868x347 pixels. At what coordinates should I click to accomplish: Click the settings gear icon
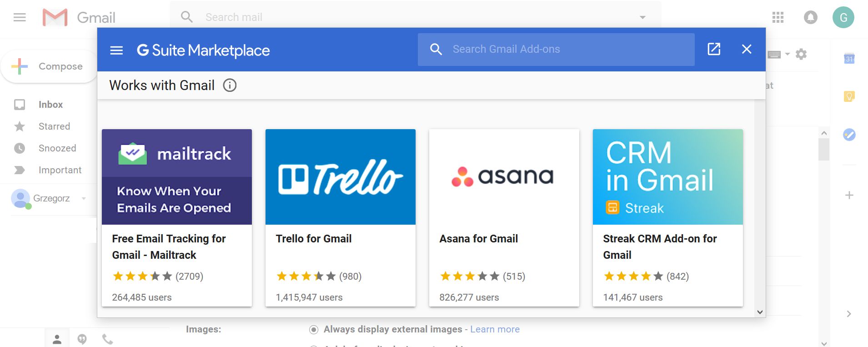point(801,55)
